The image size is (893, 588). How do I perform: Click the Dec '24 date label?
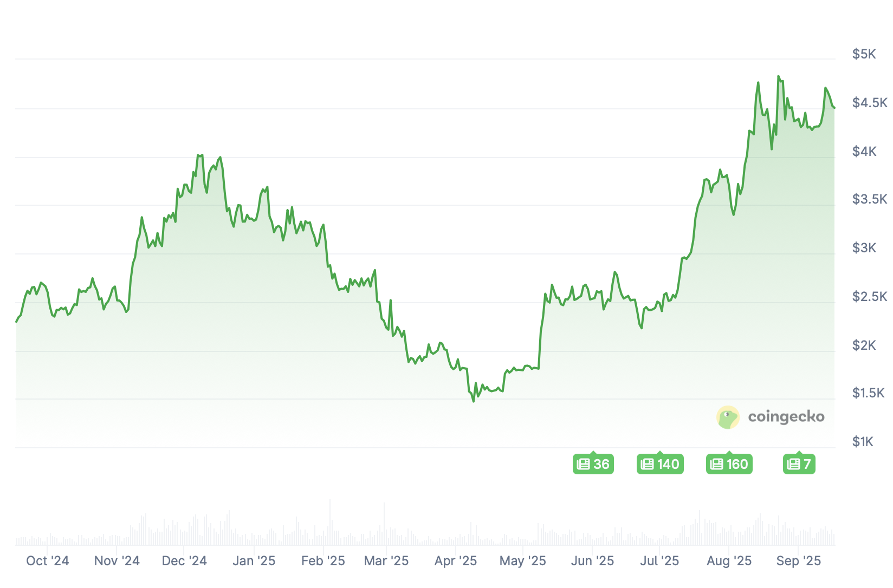(184, 561)
